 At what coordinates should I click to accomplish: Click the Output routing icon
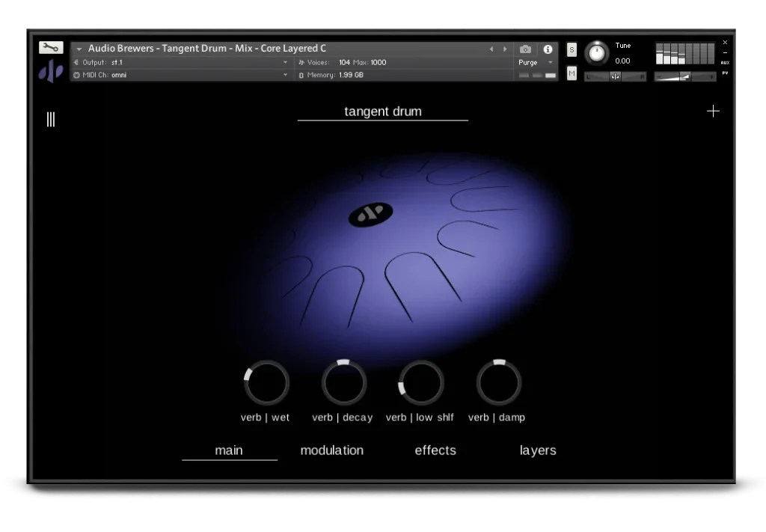pos(76,63)
